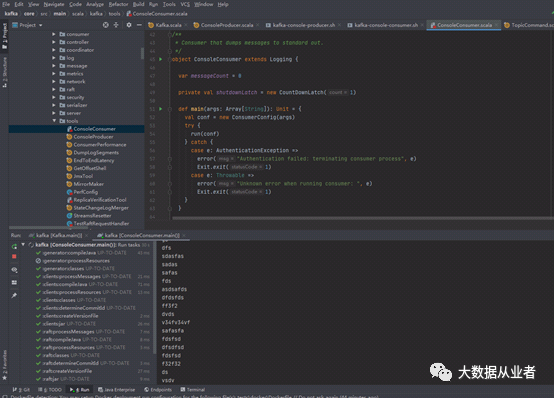Open the Run tool window button

[x=79, y=390]
